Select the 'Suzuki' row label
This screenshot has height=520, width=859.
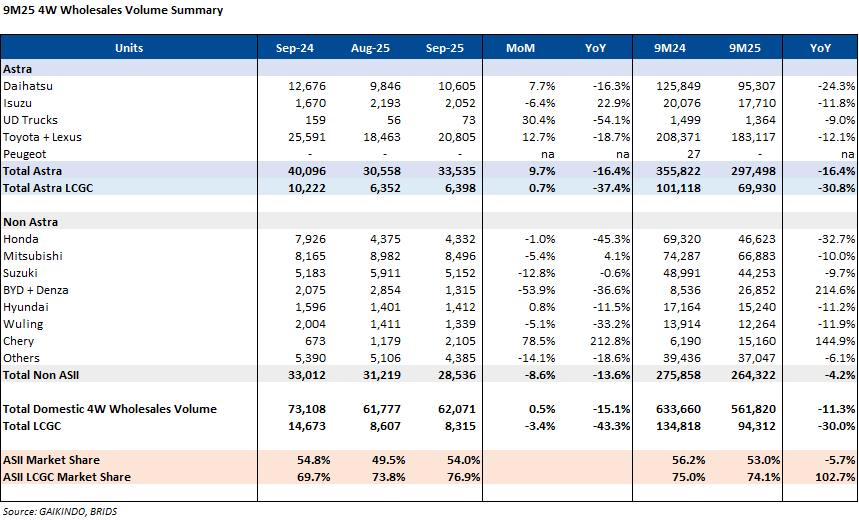point(20,273)
